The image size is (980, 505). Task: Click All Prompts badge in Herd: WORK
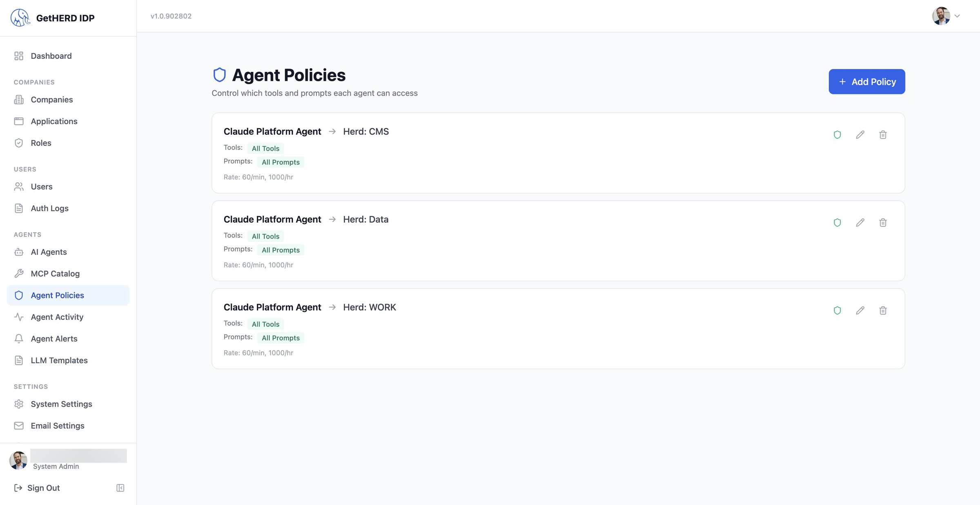(281, 338)
